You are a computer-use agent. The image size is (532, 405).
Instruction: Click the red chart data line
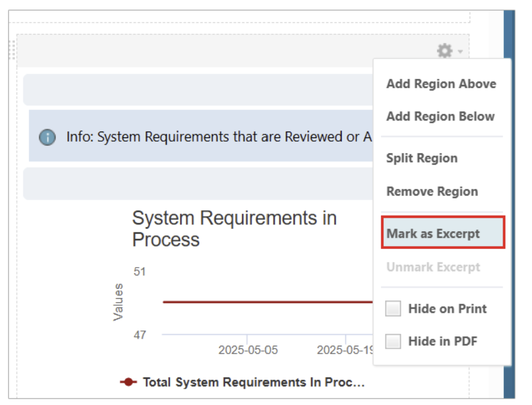[x=268, y=301]
